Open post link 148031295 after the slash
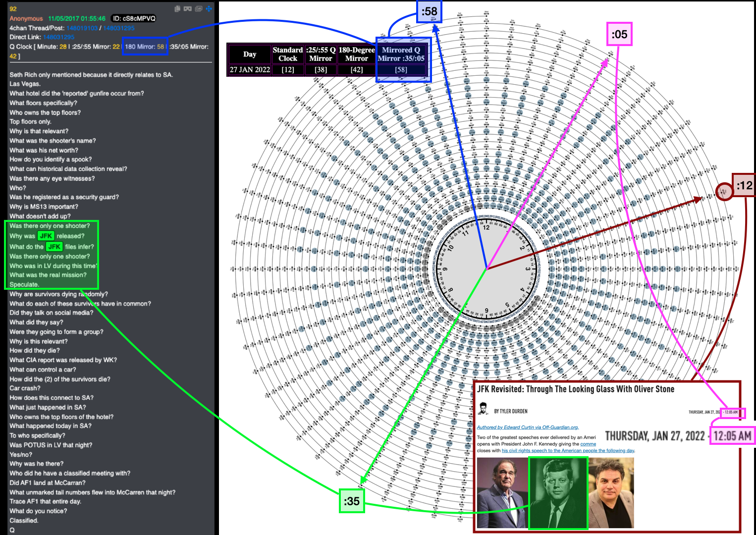Viewport: 756px width, 535px height. pyautogui.click(x=119, y=28)
